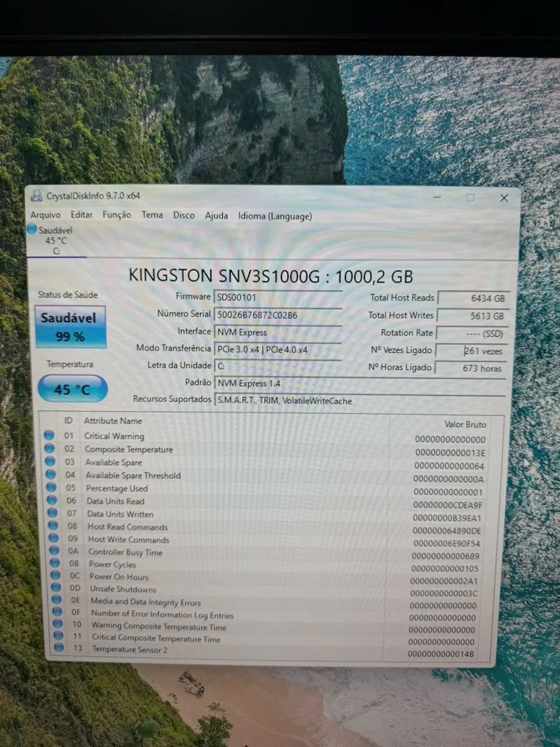Image resolution: width=560 pixels, height=747 pixels.
Task: Click the Attribute Name column header
Action: pyautogui.click(x=113, y=421)
